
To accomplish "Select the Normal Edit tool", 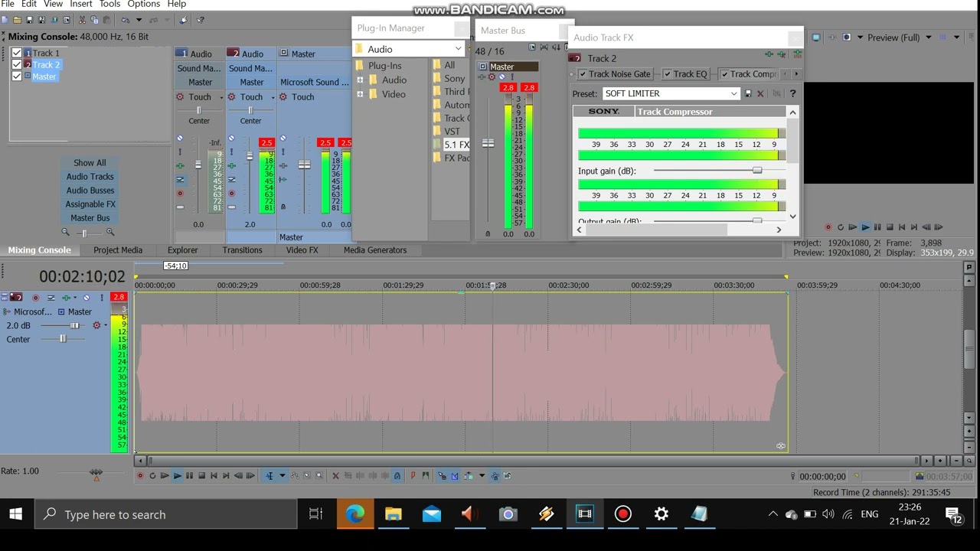I will 269,476.
